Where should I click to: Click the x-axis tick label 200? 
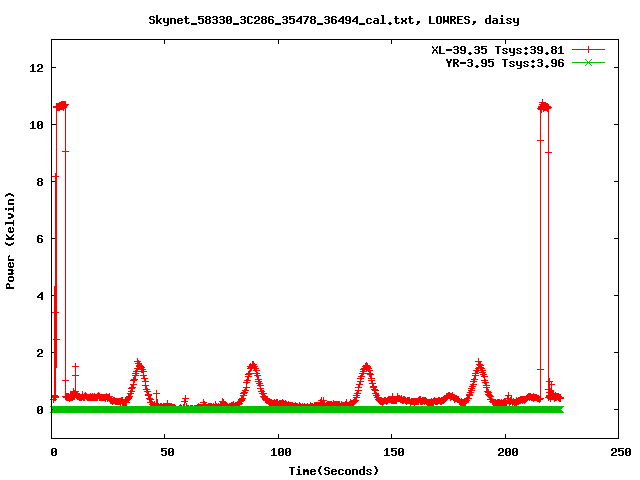coord(508,452)
